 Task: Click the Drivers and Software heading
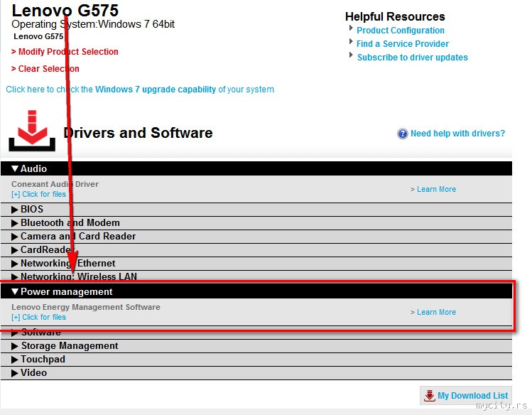click(138, 133)
